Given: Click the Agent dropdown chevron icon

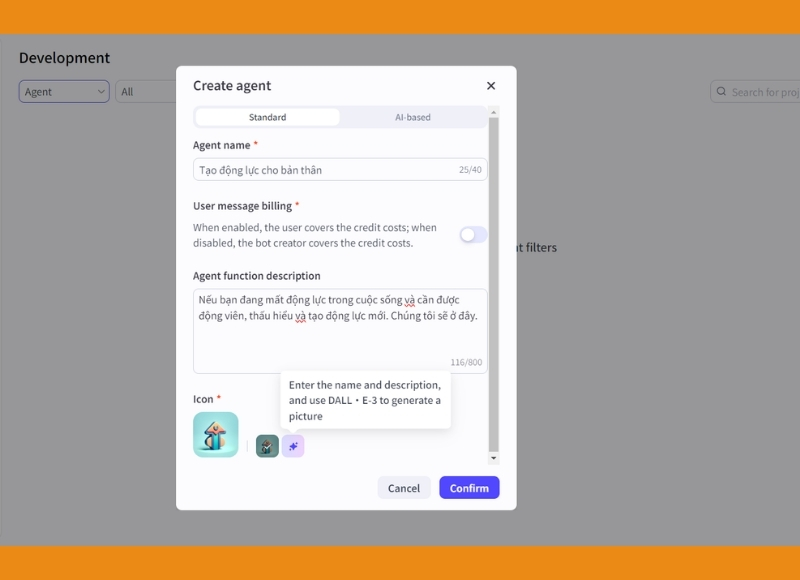Looking at the screenshot, I should [x=100, y=91].
